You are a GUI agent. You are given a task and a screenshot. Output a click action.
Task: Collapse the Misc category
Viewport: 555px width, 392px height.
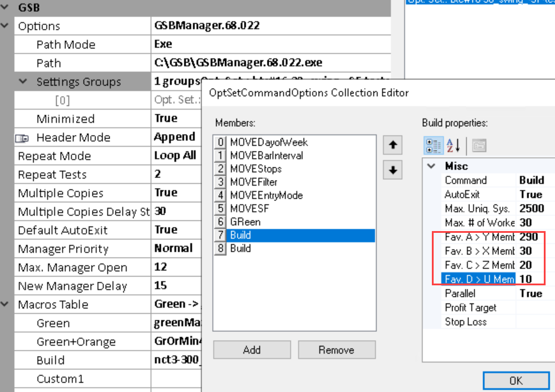(x=432, y=166)
